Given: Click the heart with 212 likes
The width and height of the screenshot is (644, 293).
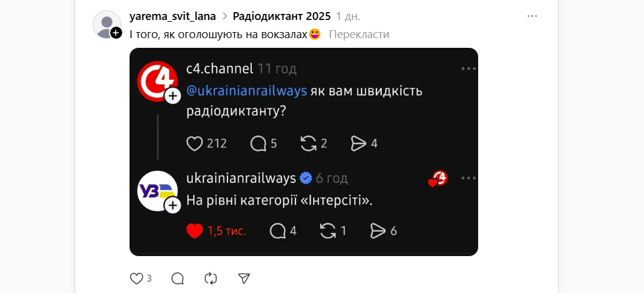Looking at the screenshot, I should click(195, 143).
